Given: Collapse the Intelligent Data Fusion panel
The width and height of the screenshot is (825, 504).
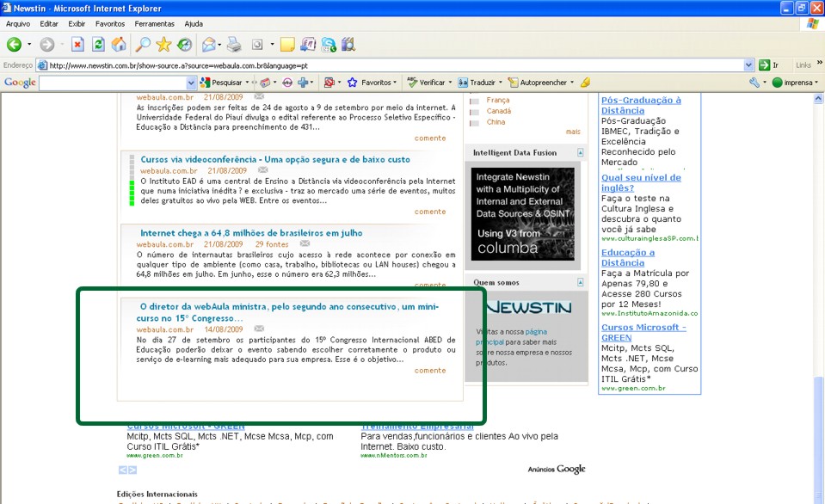Looking at the screenshot, I should coord(580,152).
